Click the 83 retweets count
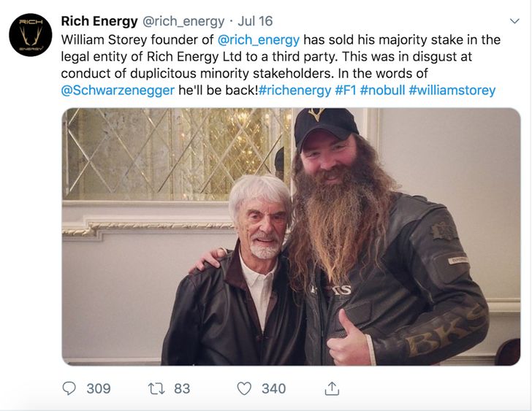 [182, 388]
